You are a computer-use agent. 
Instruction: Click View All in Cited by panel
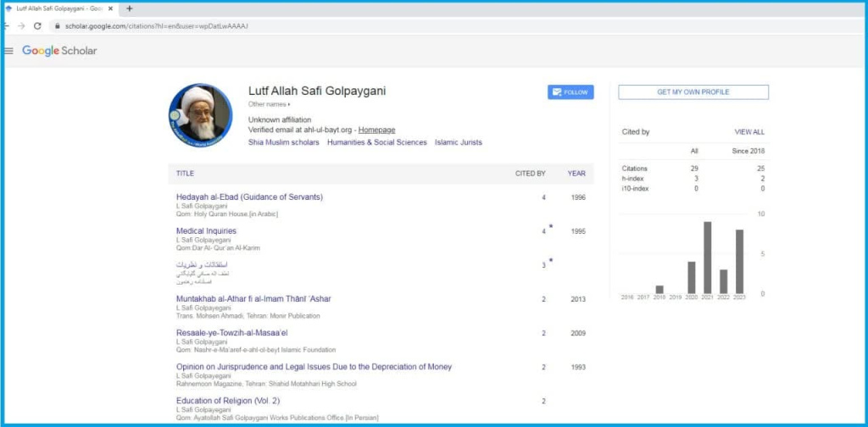tap(748, 132)
